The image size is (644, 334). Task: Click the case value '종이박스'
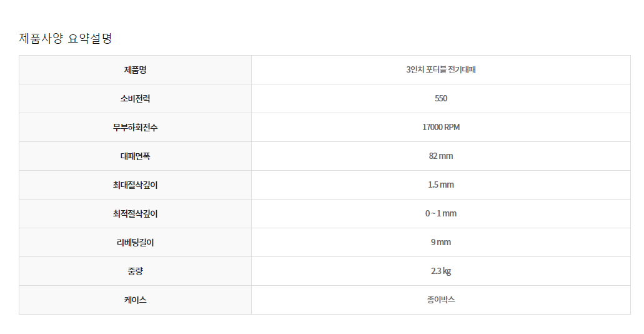[x=440, y=300]
